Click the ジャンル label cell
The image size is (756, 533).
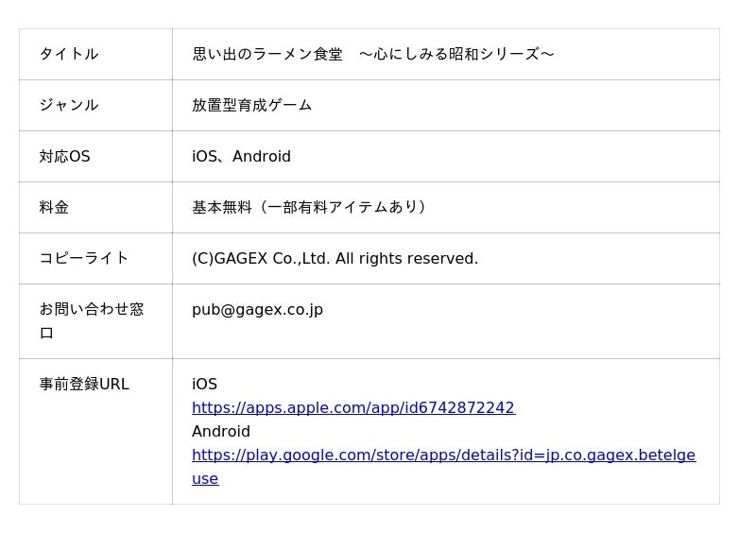pyautogui.click(x=69, y=105)
